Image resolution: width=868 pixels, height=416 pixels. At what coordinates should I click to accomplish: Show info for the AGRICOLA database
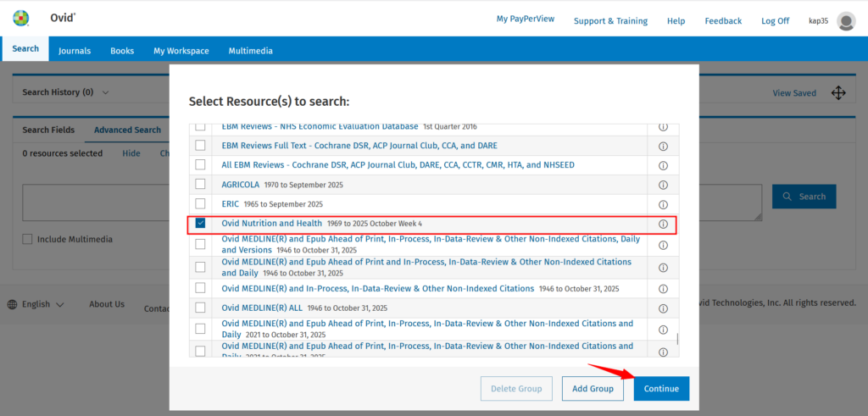click(x=663, y=185)
